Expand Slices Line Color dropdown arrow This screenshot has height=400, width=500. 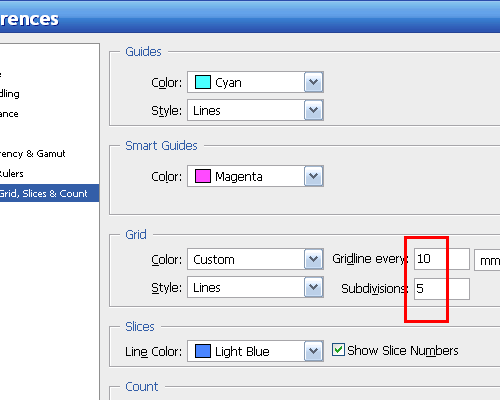click(313, 351)
